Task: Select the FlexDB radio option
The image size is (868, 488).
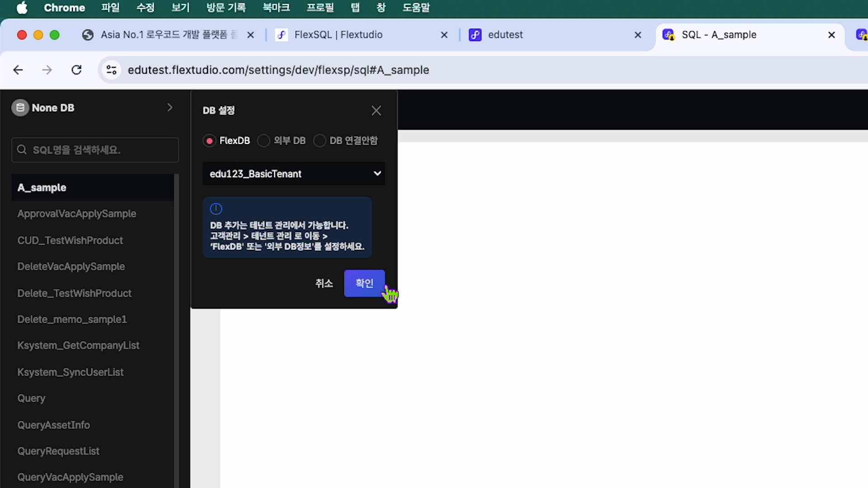Action: [209, 141]
